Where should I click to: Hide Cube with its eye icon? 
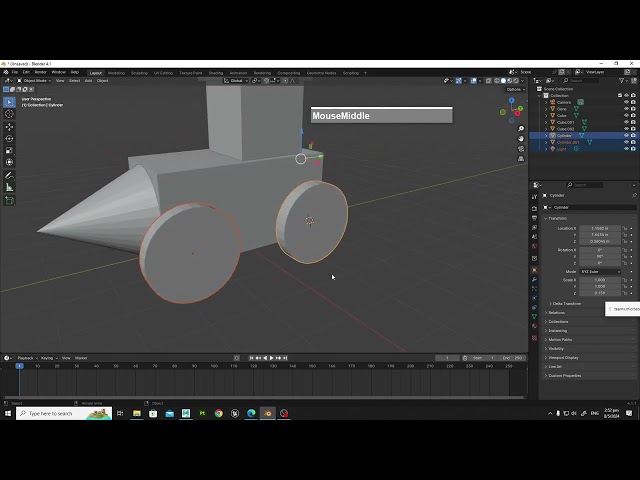(x=626, y=116)
